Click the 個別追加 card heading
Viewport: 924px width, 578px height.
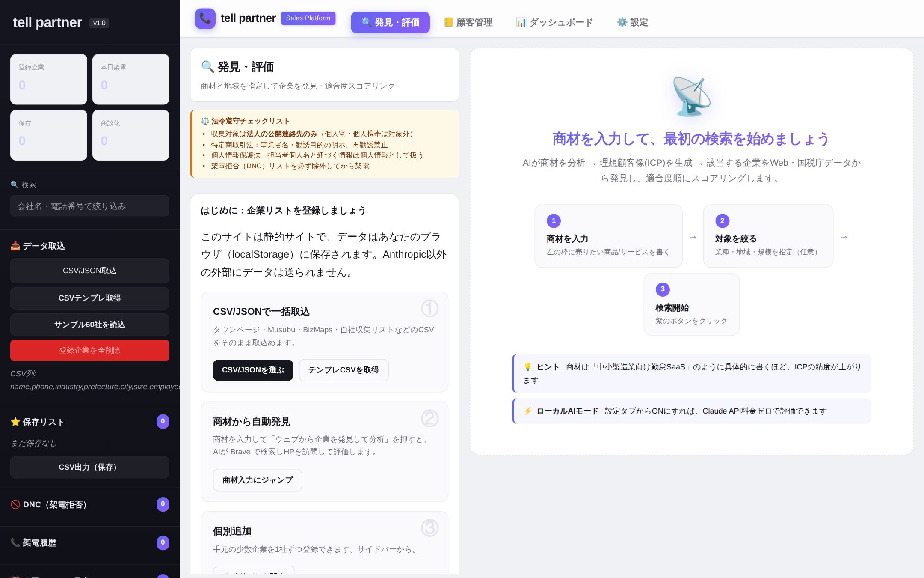(x=232, y=531)
